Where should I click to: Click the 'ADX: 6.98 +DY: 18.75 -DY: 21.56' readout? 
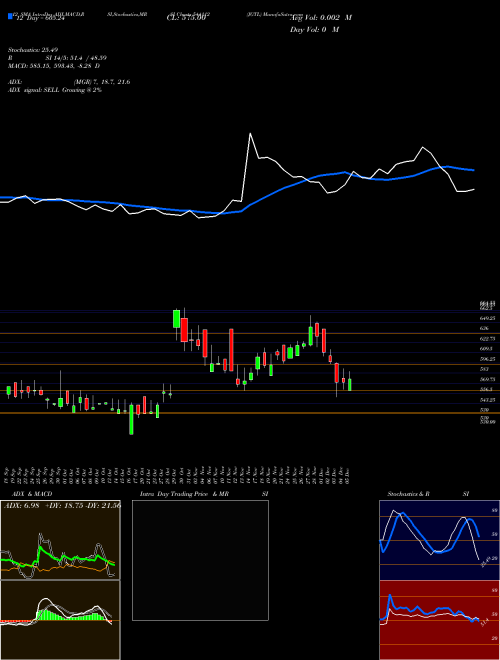click(x=62, y=505)
